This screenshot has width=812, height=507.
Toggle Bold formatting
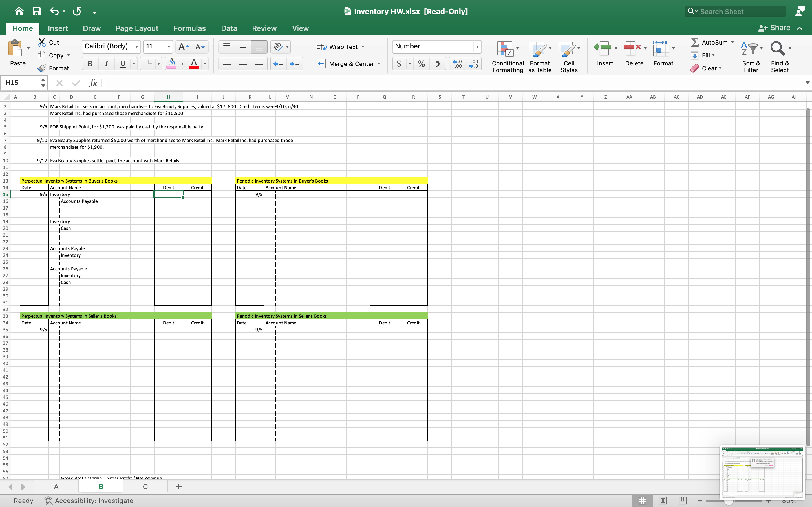90,64
